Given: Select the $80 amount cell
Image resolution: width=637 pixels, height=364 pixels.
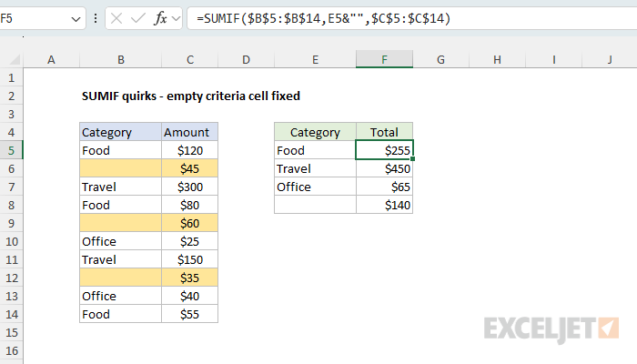Looking at the screenshot, I should pyautogui.click(x=189, y=205).
